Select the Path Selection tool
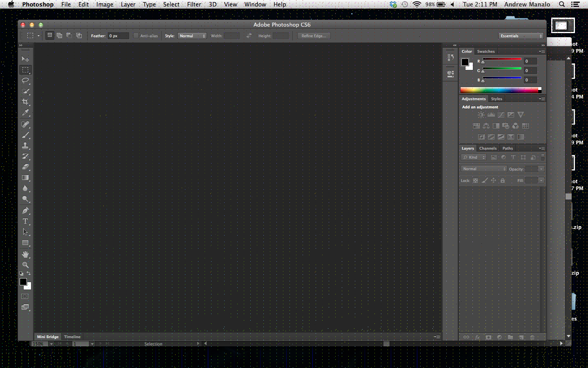 pyautogui.click(x=25, y=232)
